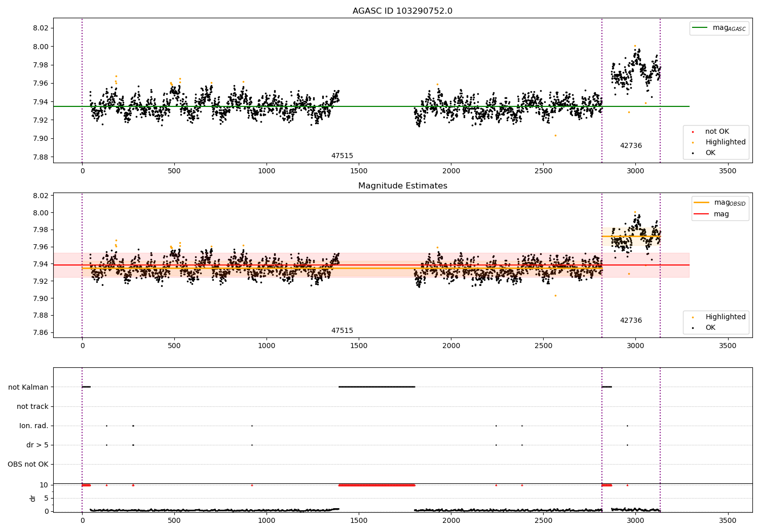Click the 8.02 y-tick of top plot
This screenshot has width=760, height=532.
(x=41, y=28)
